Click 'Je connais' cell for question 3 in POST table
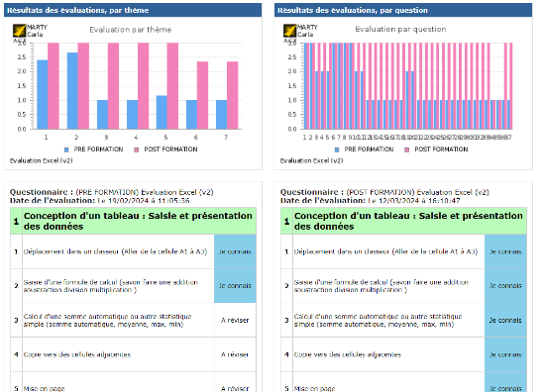Image resolution: width=545 pixels, height=392 pixels. 505,320
